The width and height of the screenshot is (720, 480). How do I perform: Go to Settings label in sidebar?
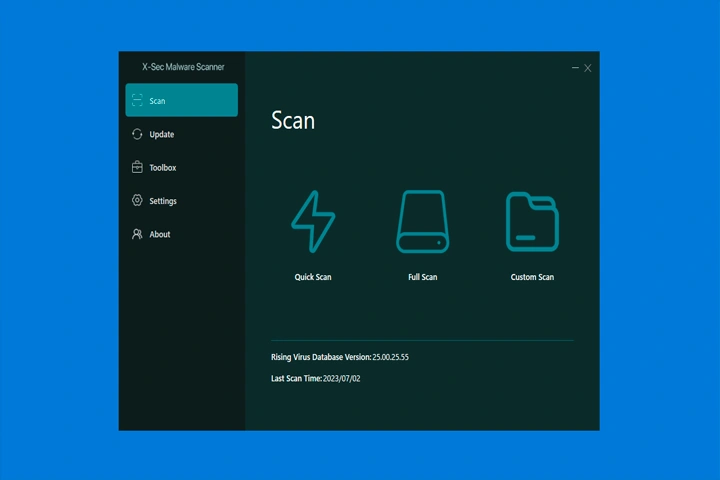(163, 201)
